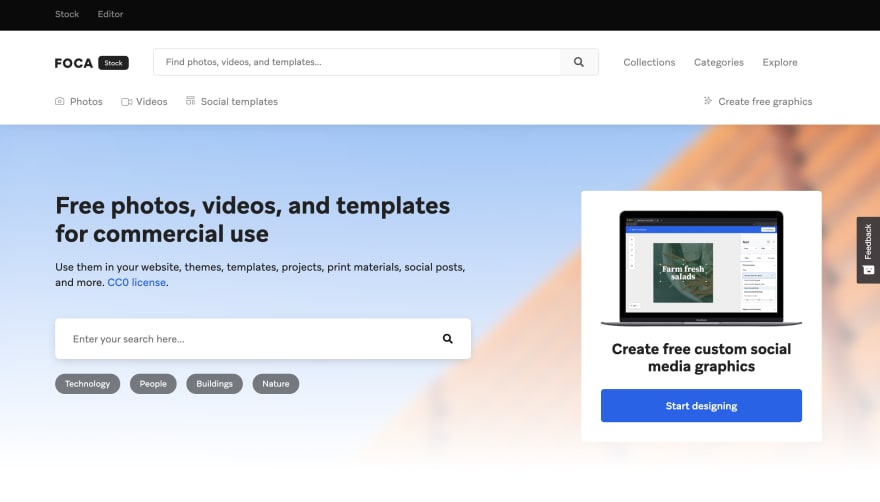Select the People tag

point(153,384)
